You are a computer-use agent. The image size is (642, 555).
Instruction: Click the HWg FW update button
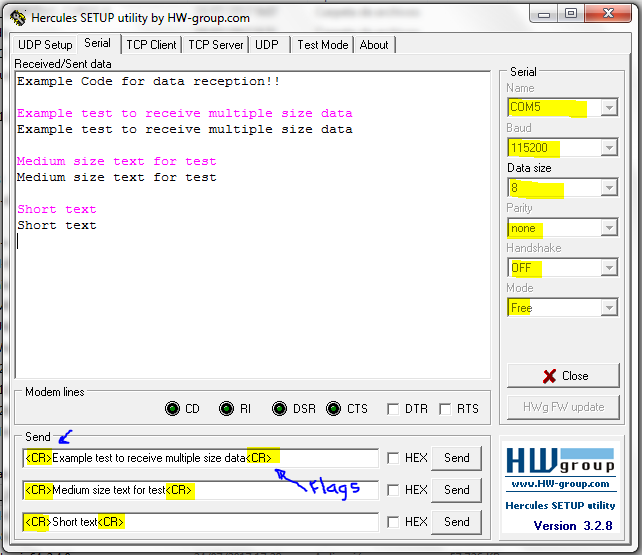coord(563,407)
